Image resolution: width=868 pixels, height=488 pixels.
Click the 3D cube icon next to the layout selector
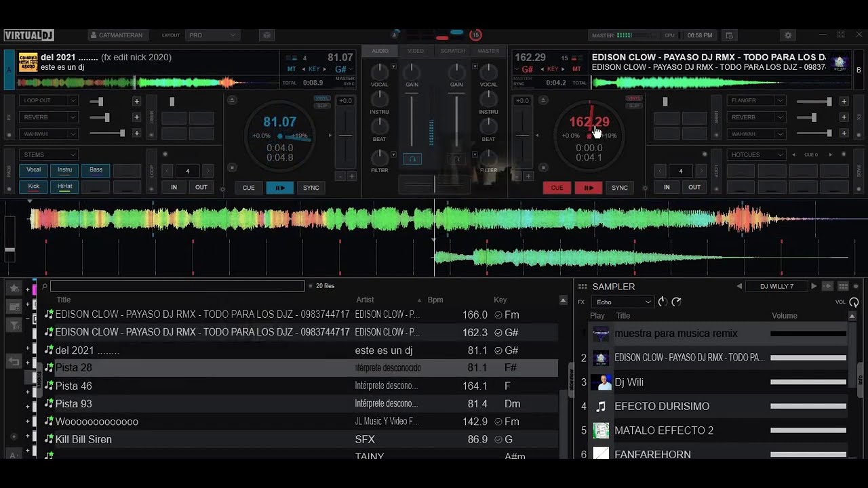pos(267,35)
